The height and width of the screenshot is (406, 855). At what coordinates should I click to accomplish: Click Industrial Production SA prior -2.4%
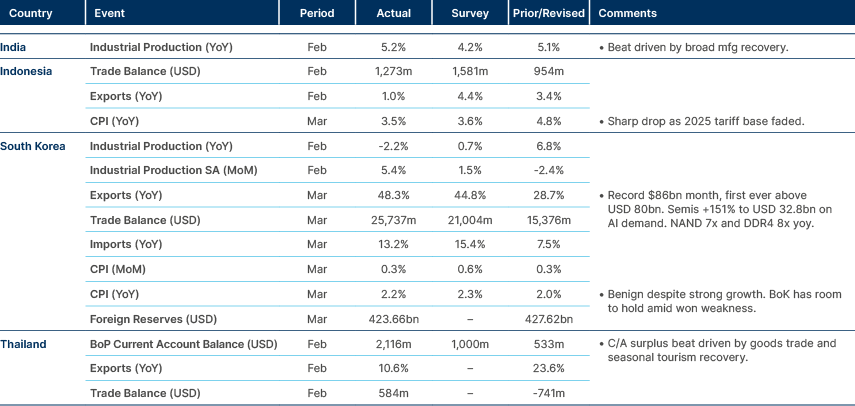click(549, 171)
